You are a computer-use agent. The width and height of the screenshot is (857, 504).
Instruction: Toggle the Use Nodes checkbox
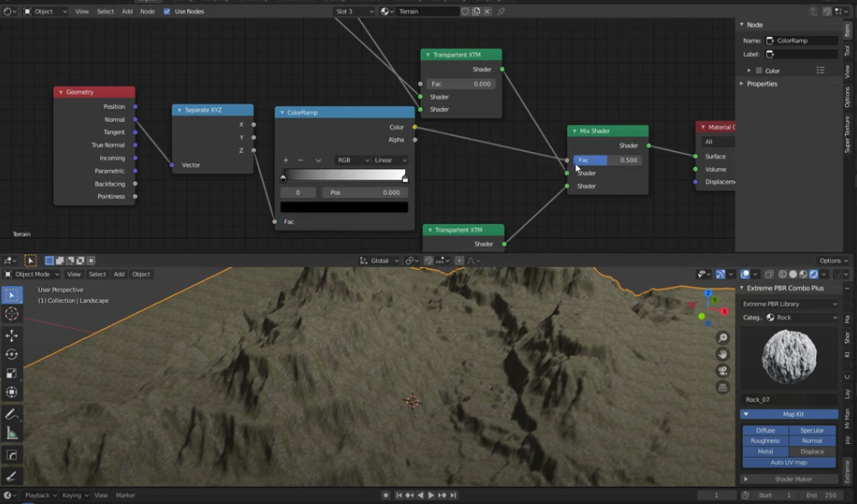pyautogui.click(x=167, y=11)
